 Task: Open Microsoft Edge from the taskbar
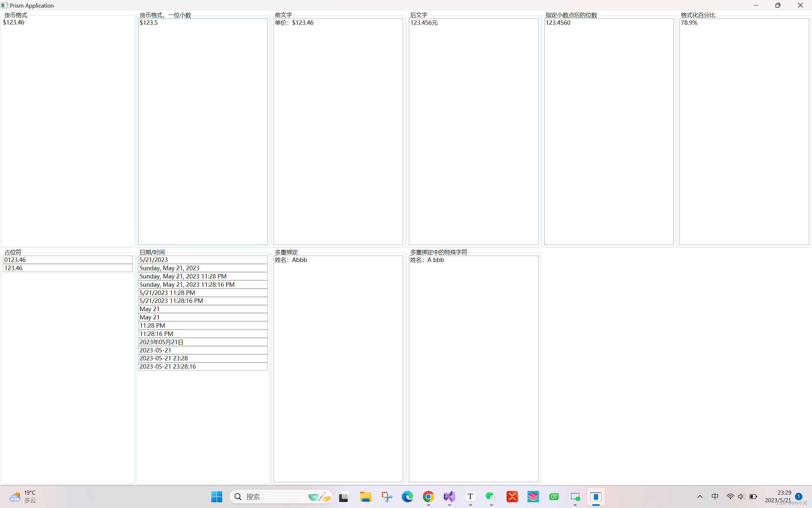coord(407,497)
